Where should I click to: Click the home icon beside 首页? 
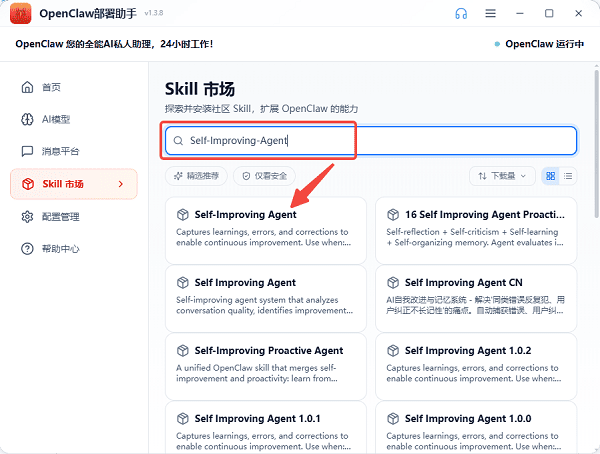(27, 87)
